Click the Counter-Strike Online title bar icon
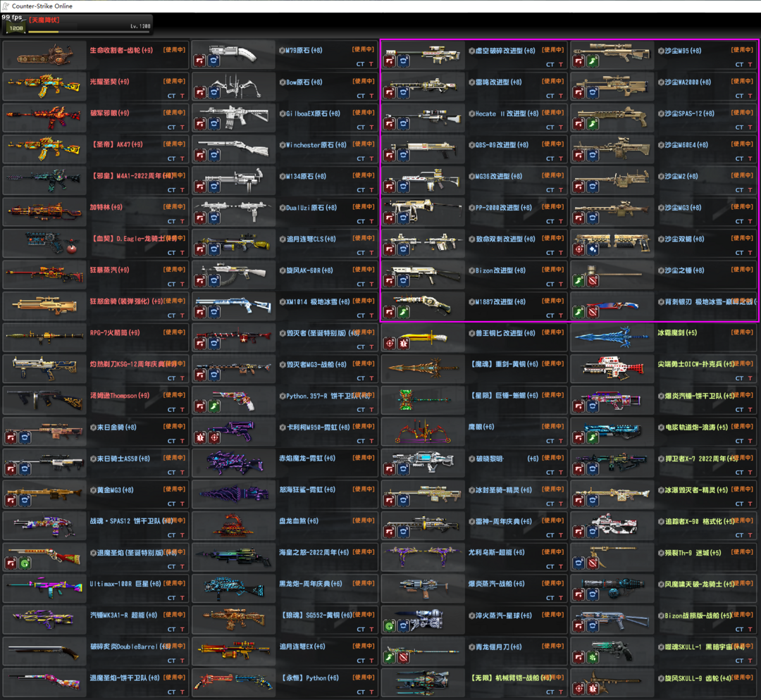 [6, 6]
